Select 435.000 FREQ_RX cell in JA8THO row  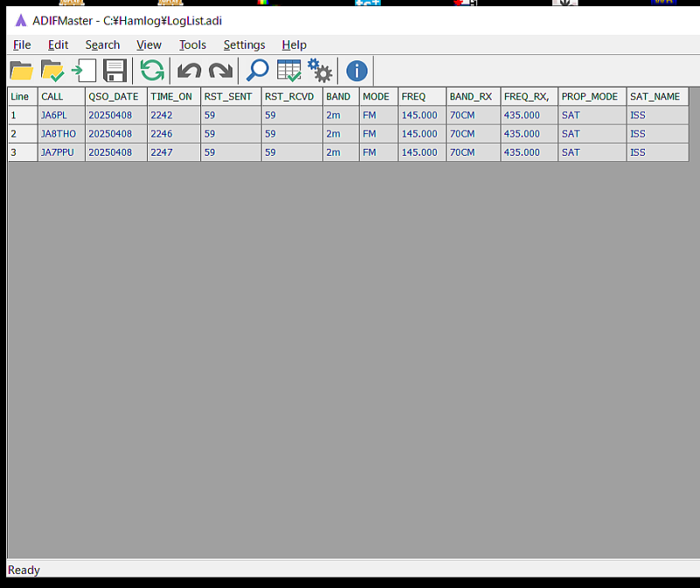click(529, 134)
